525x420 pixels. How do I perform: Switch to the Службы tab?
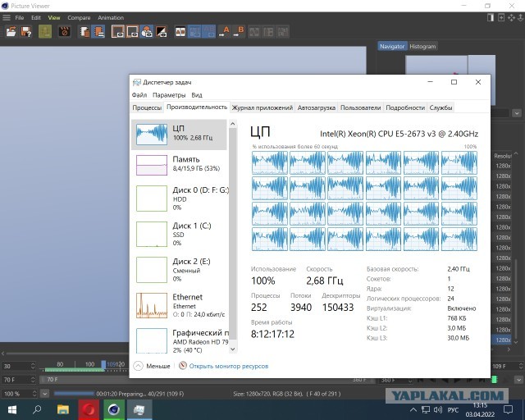(441, 107)
